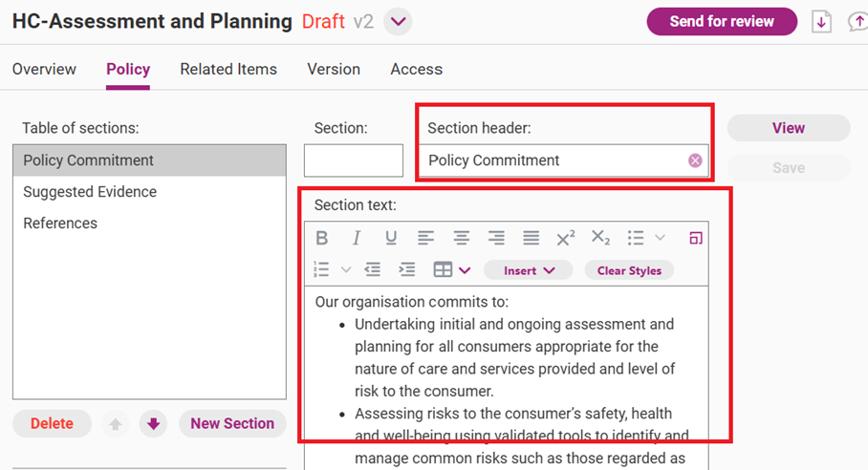Click the download icon beside Send for review
Screen dimensions: 868x470
[821, 22]
